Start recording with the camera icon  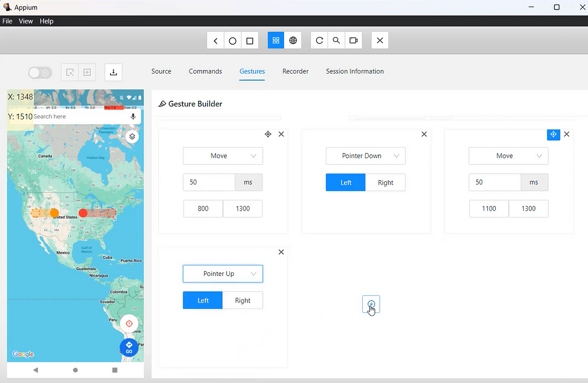[353, 41]
